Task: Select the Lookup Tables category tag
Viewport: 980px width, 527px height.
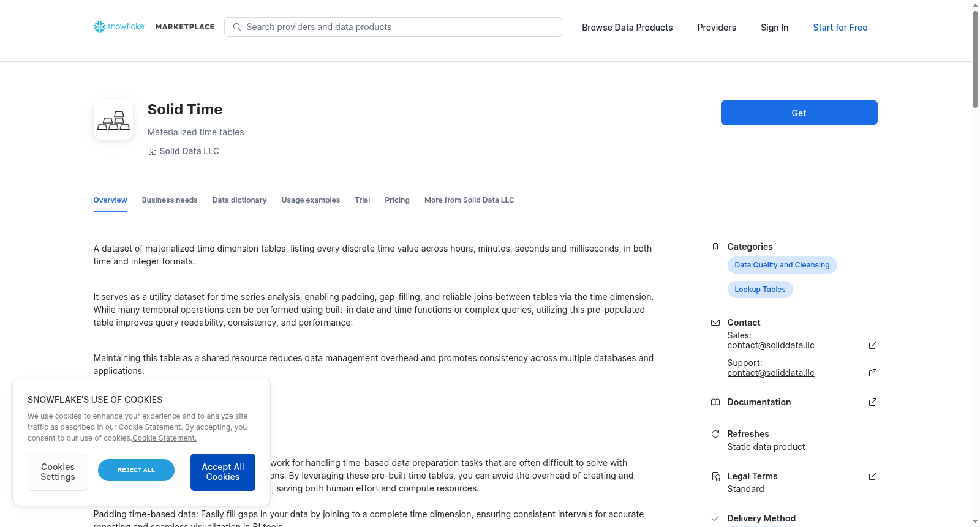Action: [x=760, y=290]
